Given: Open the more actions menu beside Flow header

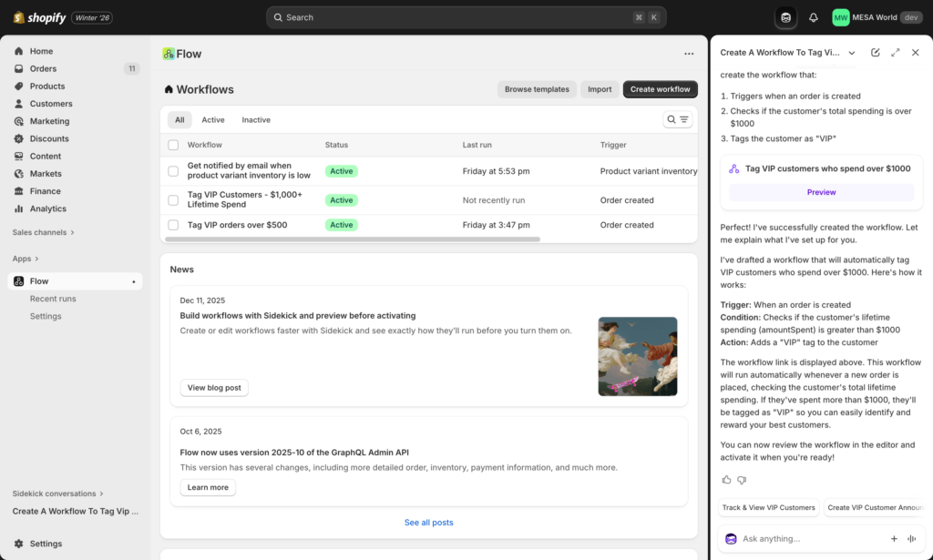Looking at the screenshot, I should point(689,54).
